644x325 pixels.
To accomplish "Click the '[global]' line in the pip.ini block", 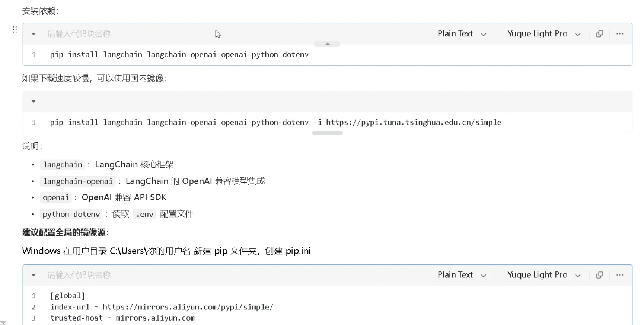I will (x=68, y=296).
